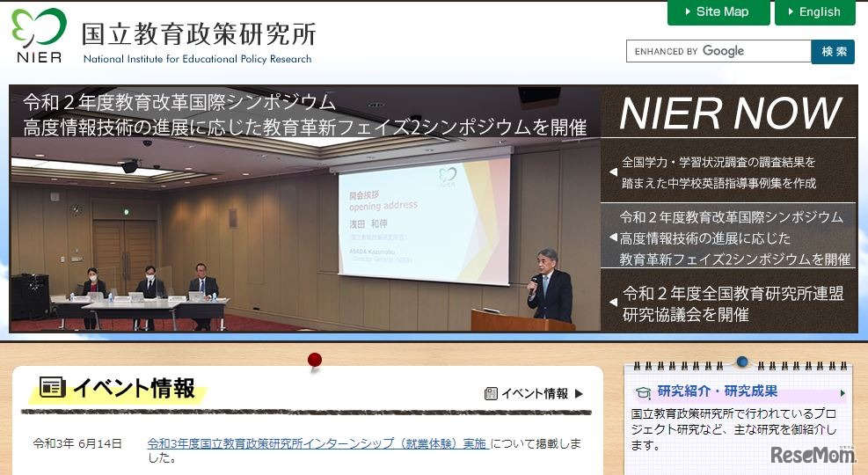Select 教育革新フェイズ2シンポジウム NIER NOW item
The width and height of the screenshot is (868, 475).
click(728, 237)
